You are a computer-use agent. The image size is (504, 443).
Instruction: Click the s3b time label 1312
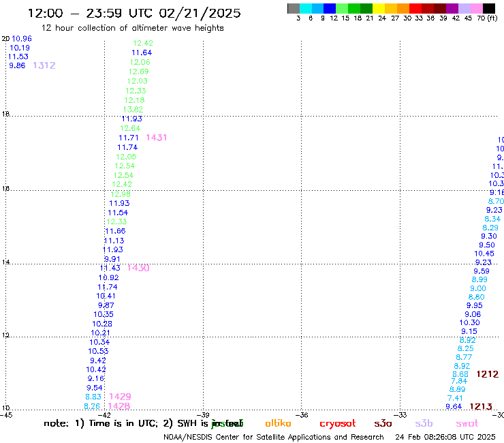[x=44, y=65]
